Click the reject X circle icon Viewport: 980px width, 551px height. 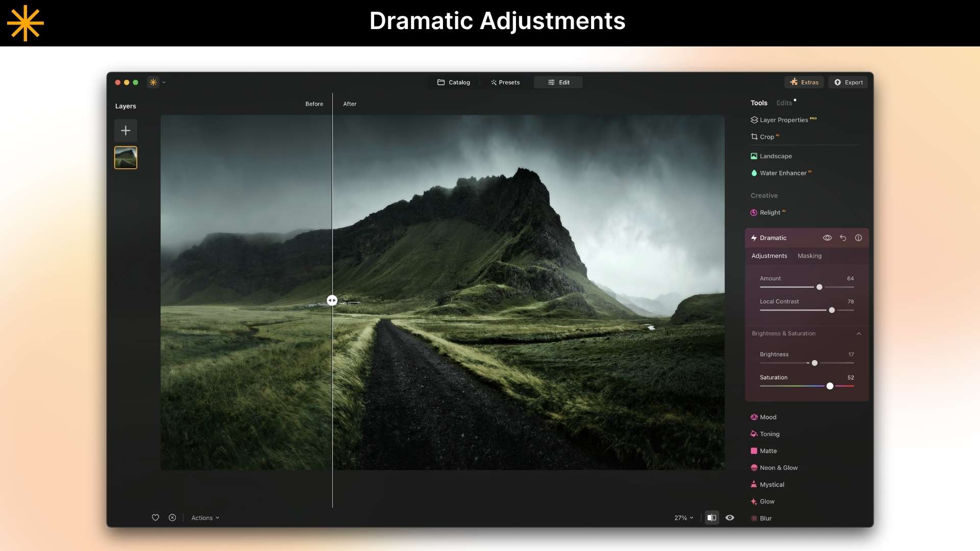173,517
